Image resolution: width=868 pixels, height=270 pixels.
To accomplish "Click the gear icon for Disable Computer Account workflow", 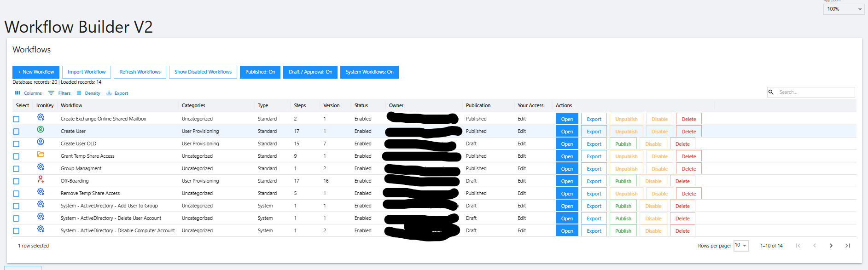I will click(x=41, y=229).
